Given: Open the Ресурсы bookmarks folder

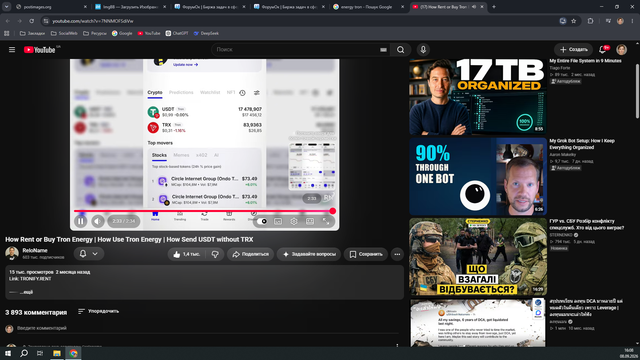Looking at the screenshot, I should (x=95, y=33).
